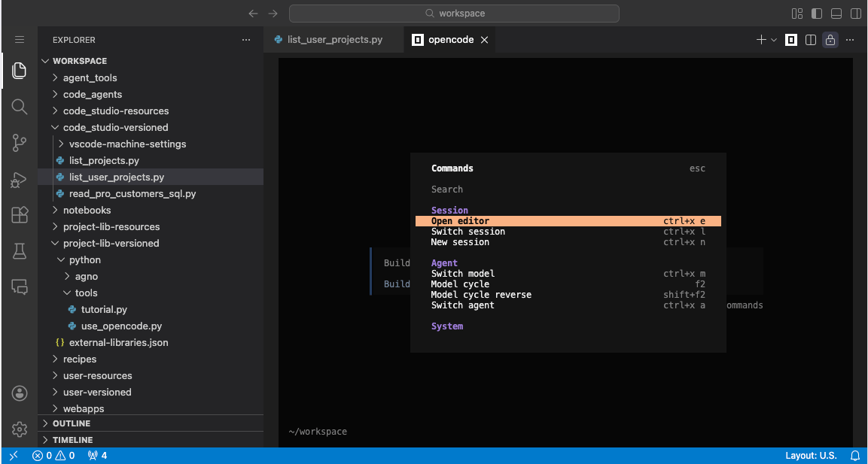Toggle the bottom panel visibility
Image resolution: width=868 pixels, height=464 pixels.
click(x=836, y=13)
